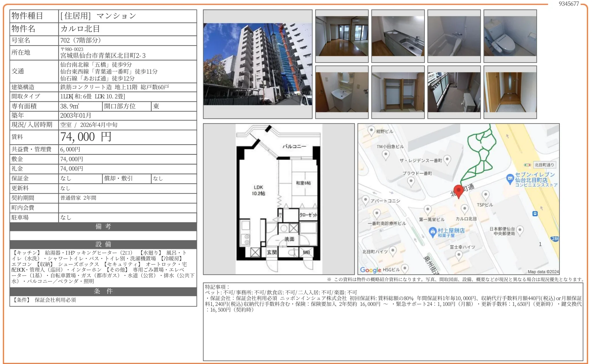This screenshot has width=592, height=364.
Task: Open the hallway entrance photo thumbnail
Action: point(510,92)
